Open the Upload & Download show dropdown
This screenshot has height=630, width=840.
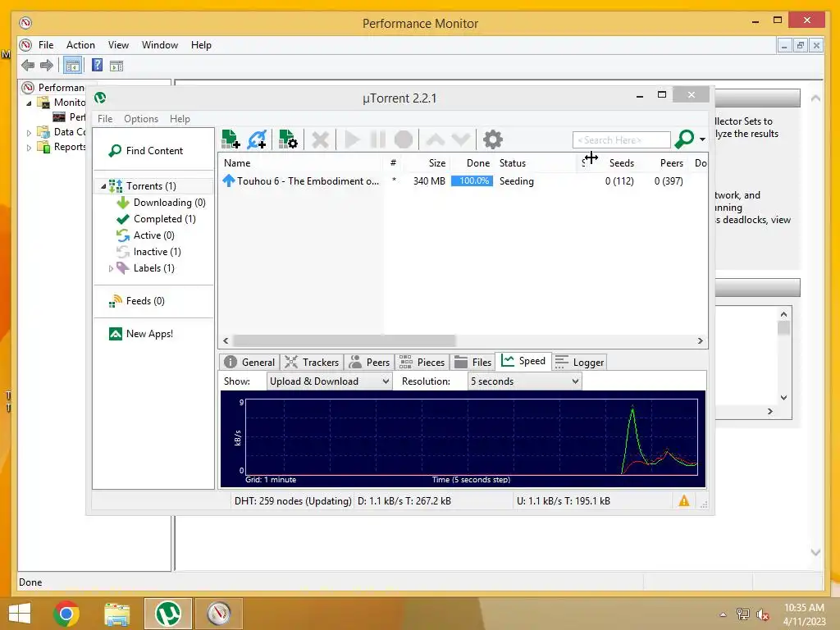[x=329, y=381]
